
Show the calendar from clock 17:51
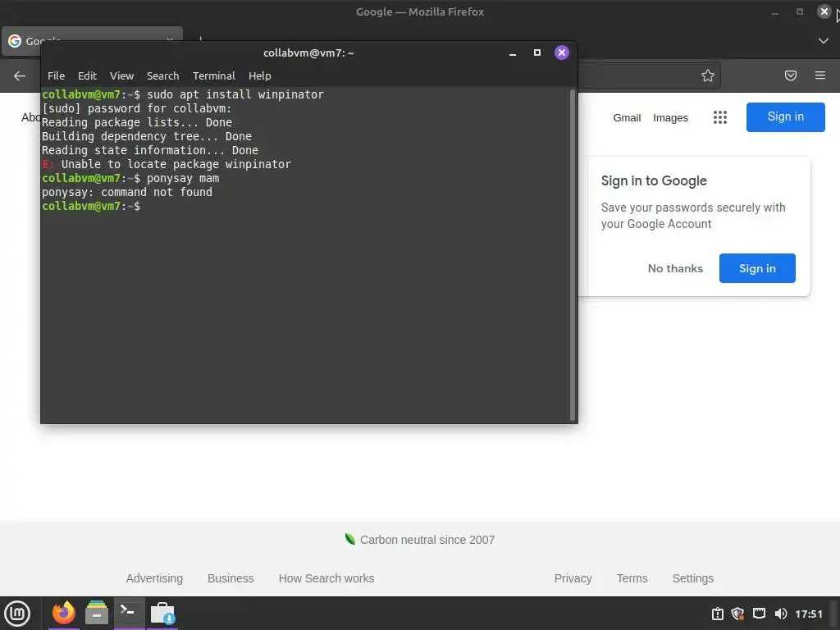[808, 614]
